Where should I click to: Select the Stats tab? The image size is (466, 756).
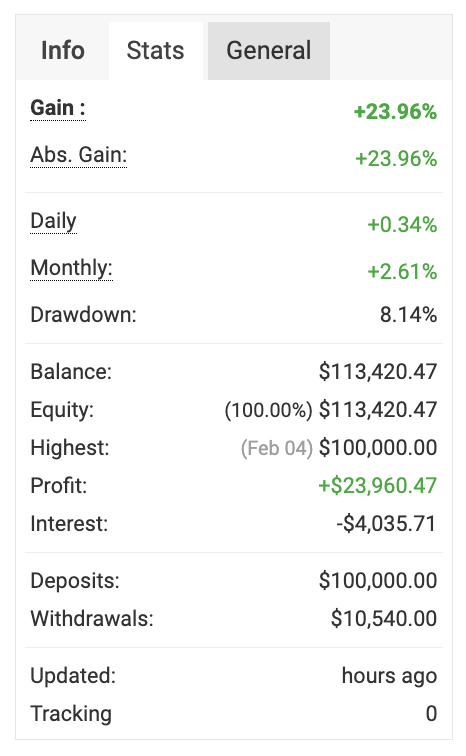pos(156,51)
